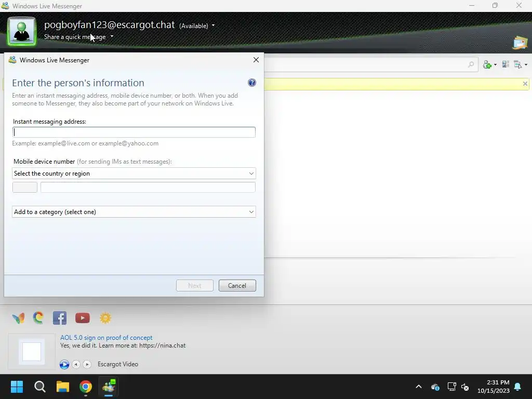
Task: Open the OneDrive cloud tray icon
Action: click(x=435, y=387)
